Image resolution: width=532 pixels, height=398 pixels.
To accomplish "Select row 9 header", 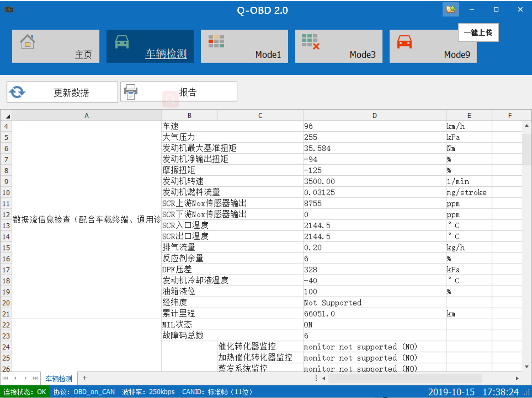I will 6,182.
